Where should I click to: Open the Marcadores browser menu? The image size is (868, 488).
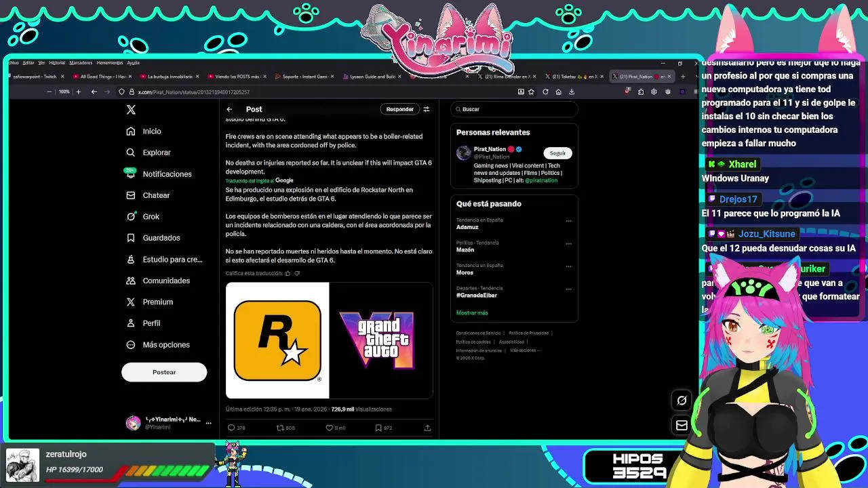click(81, 62)
